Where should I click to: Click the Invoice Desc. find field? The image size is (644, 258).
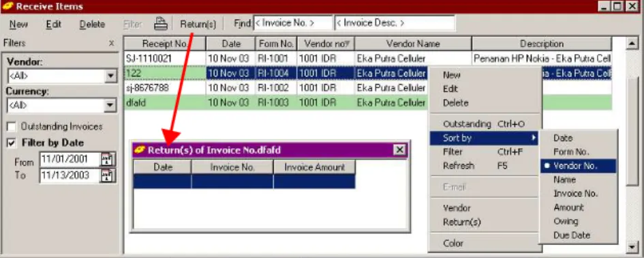coord(395,23)
